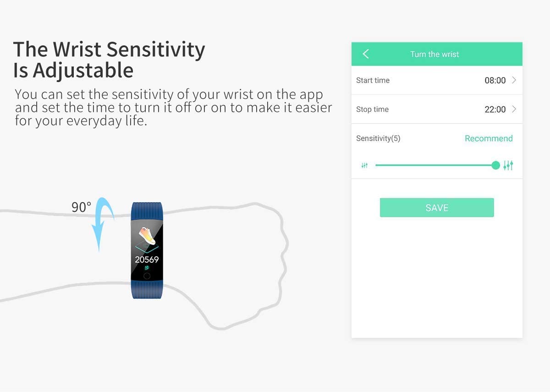Click the sneaker icon on the band screen
This screenshot has width=550, height=392.
147,234
